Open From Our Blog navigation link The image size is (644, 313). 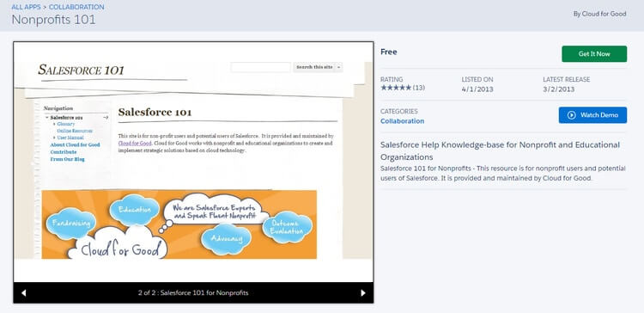click(67, 159)
